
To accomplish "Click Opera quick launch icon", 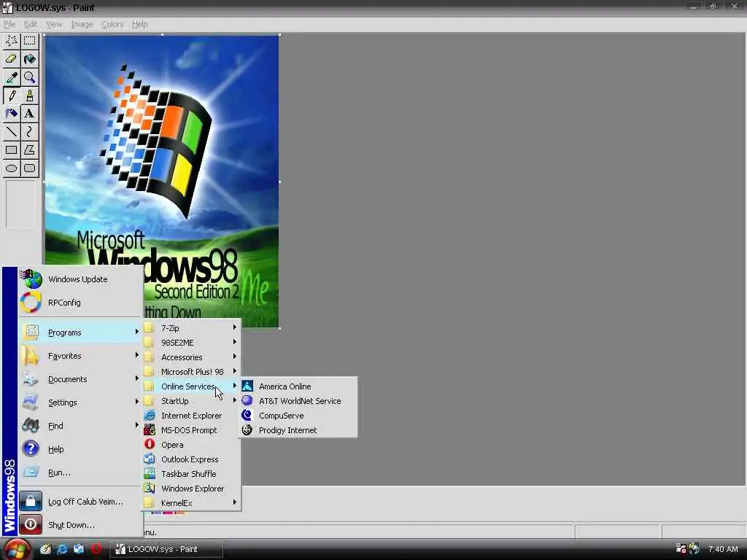I will (96, 549).
